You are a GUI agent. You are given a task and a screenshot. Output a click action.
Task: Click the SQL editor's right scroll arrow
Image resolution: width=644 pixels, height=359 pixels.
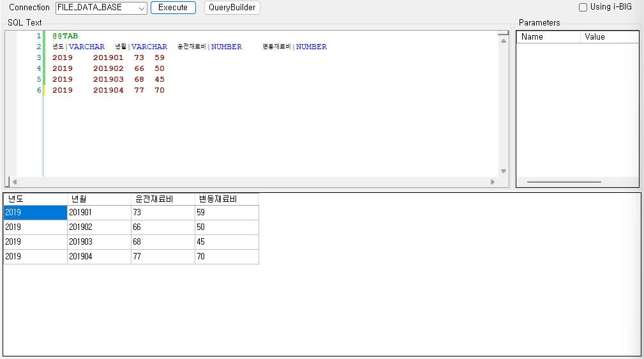click(x=493, y=182)
